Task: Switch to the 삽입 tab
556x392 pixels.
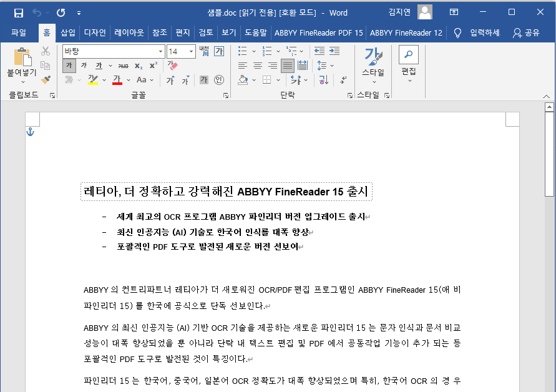Action: click(x=68, y=32)
